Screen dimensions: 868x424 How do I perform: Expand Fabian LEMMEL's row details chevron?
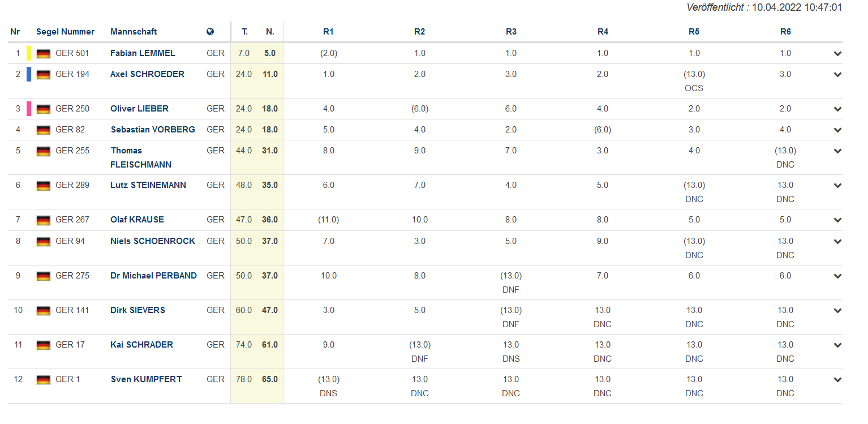click(x=837, y=54)
